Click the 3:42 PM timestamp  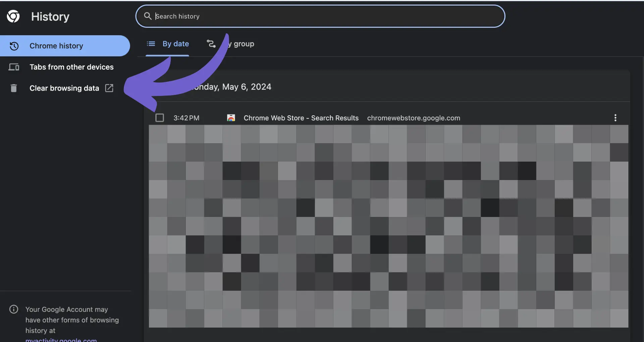pos(186,118)
